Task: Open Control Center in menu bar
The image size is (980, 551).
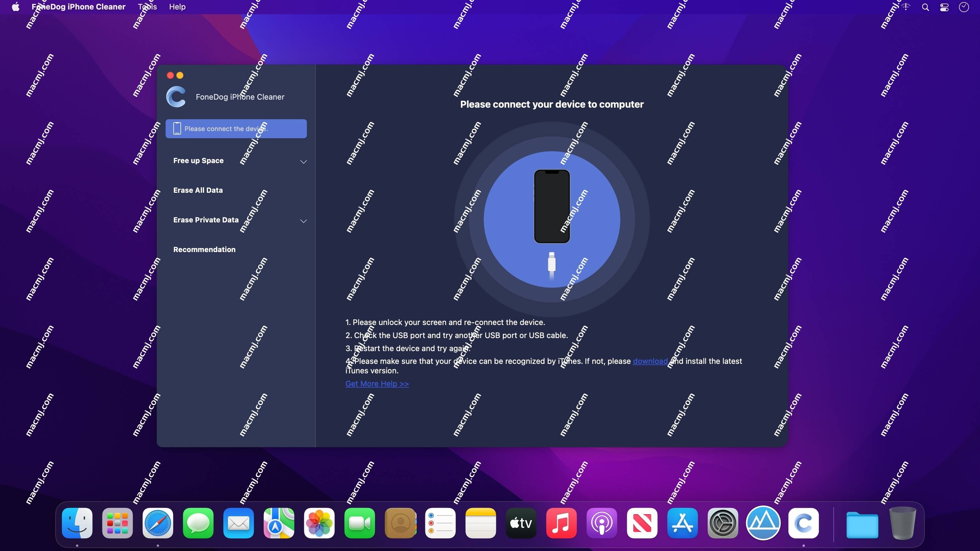Action: pos(944,7)
